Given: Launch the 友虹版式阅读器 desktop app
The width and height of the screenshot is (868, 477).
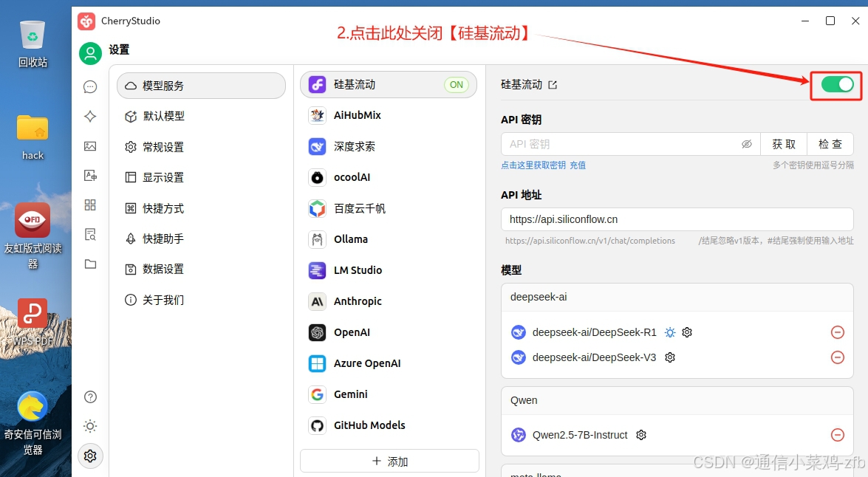Looking at the screenshot, I should 33,236.
